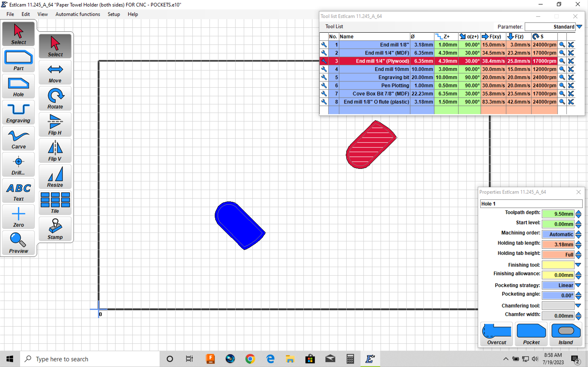
Task: Open the toolpath Preview
Action: (x=18, y=243)
